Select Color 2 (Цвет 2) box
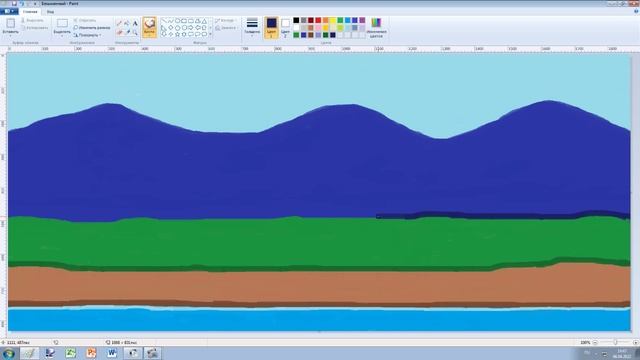 click(x=285, y=27)
